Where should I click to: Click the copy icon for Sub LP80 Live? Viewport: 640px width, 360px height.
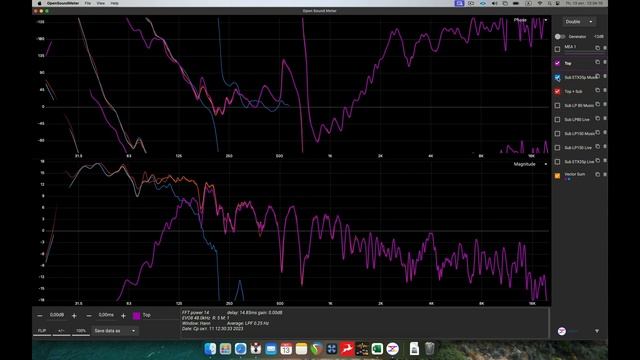(x=598, y=118)
